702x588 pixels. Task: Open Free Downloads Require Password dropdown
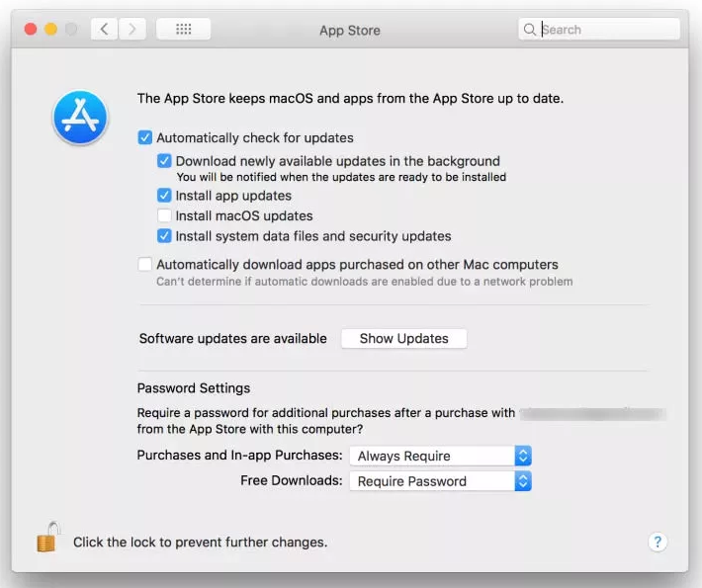[440, 481]
